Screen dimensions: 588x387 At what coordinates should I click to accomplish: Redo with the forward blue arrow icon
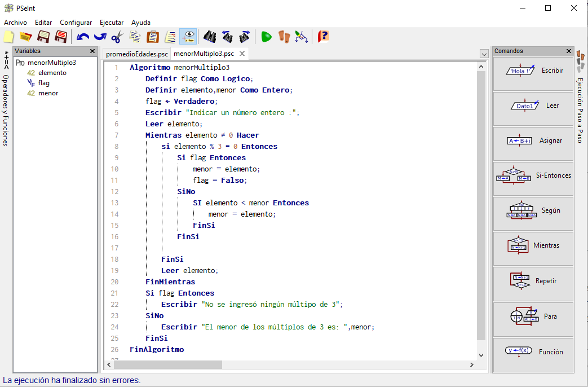[x=100, y=37]
